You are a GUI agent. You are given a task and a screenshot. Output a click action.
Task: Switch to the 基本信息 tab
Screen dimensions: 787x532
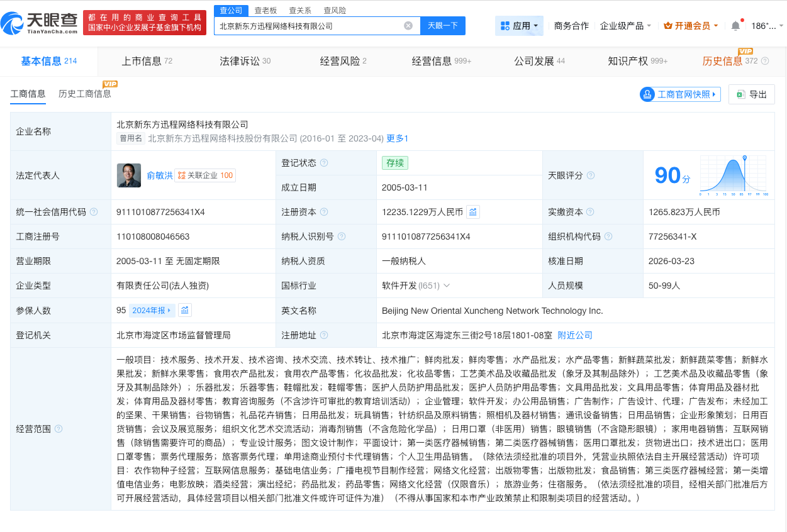point(49,61)
